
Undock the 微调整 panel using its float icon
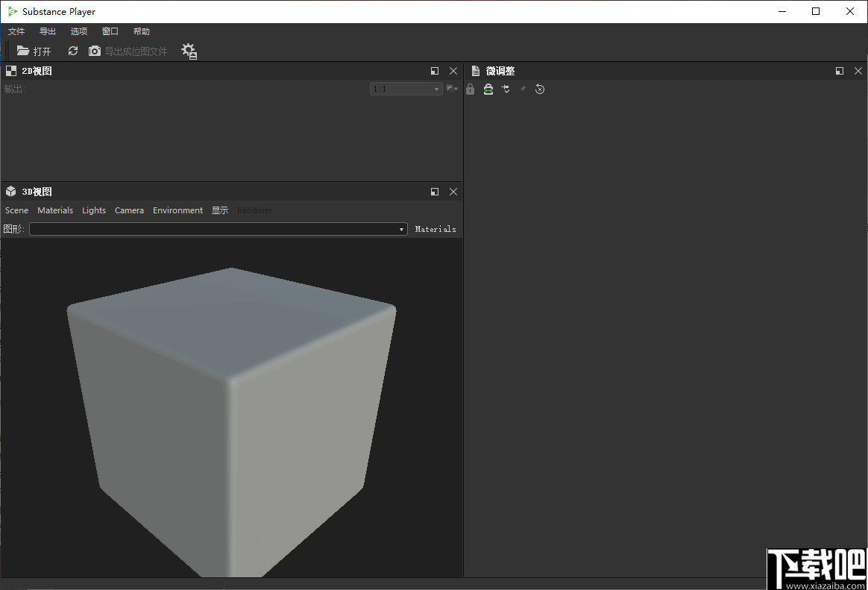(840, 70)
